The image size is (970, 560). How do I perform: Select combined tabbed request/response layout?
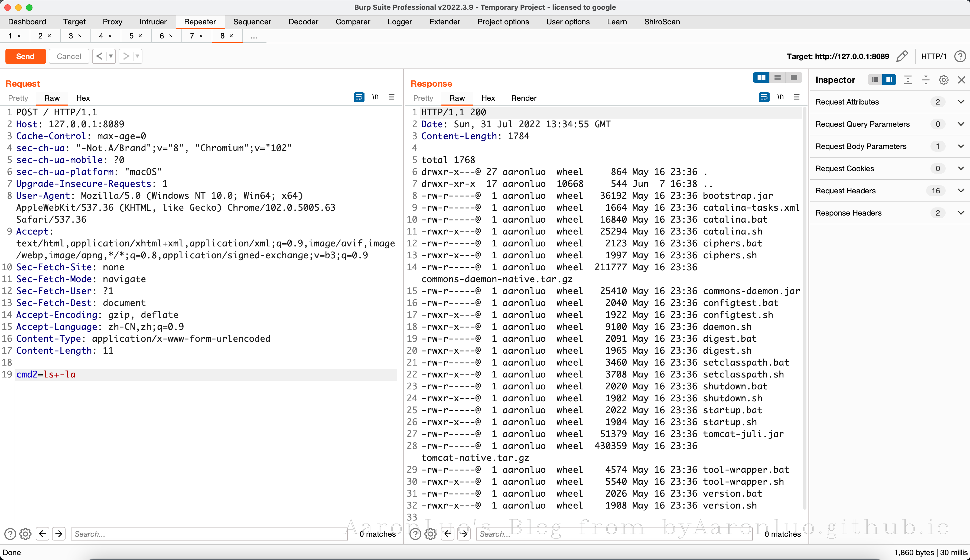(x=793, y=78)
